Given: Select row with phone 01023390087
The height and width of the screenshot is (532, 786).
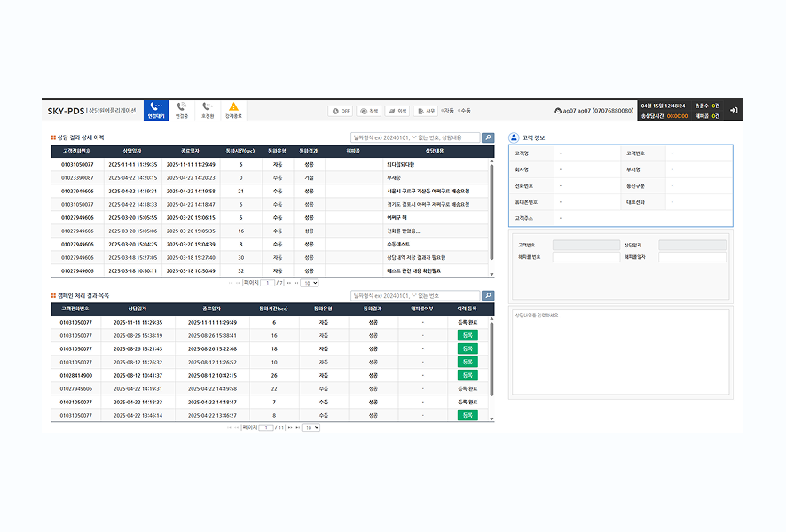Looking at the screenshot, I should (271, 178).
